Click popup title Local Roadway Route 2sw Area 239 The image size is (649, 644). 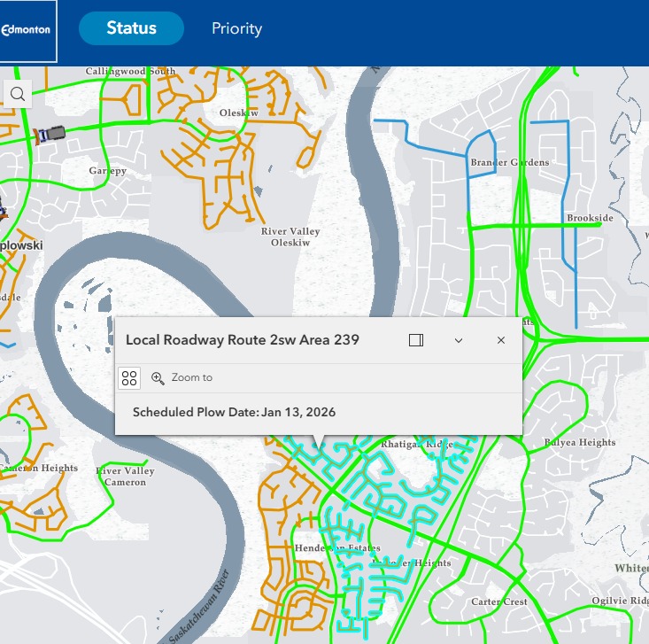tap(242, 340)
